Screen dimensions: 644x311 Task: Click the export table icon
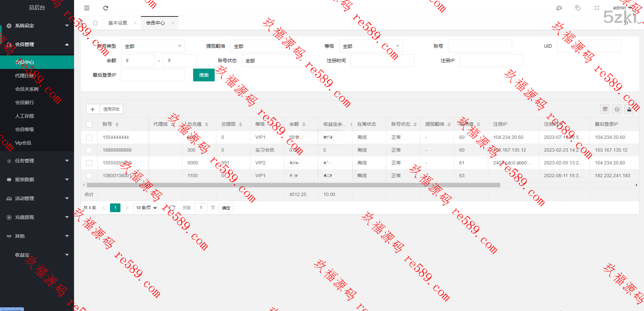click(x=629, y=109)
